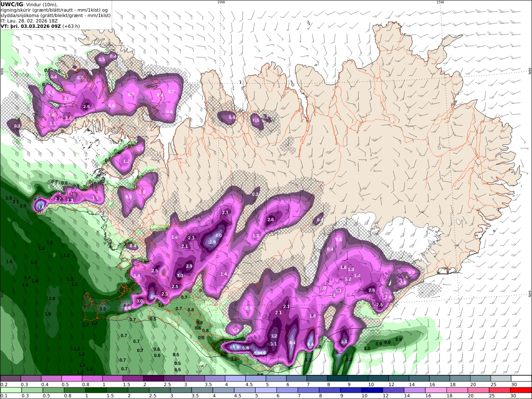Click the pale green 0.1 swatch in rain legend
Screen dimensions: 532x399
click(x=10, y=390)
